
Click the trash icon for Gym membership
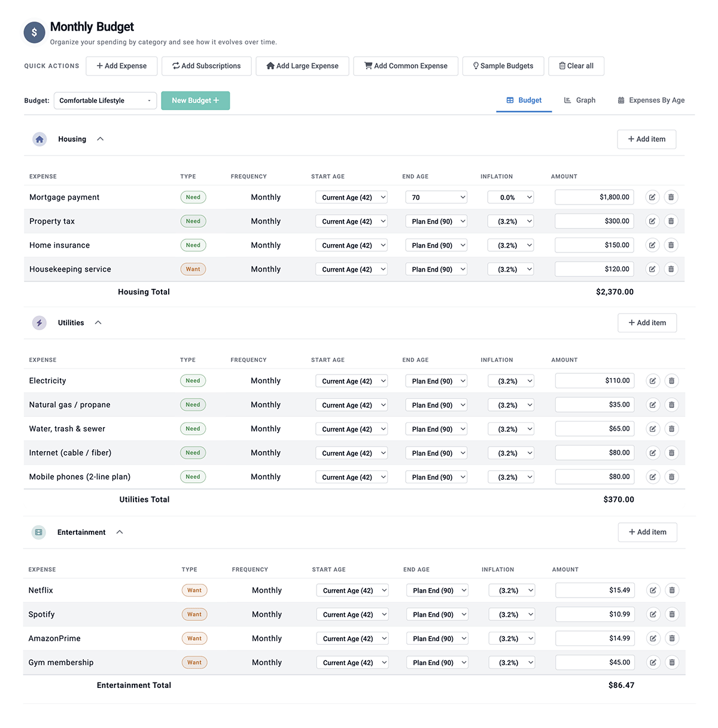click(672, 662)
